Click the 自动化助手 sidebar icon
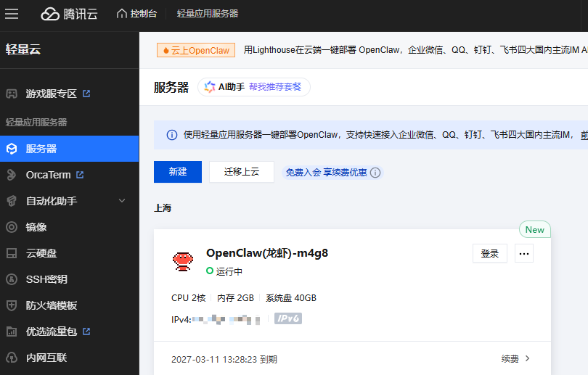The height and width of the screenshot is (375, 588). (x=12, y=201)
